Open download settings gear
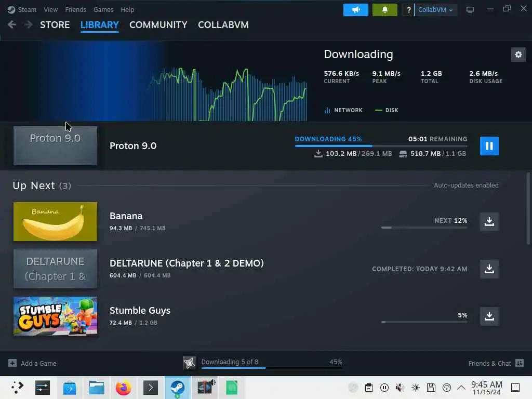Image resolution: width=532 pixels, height=399 pixels. coord(518,55)
